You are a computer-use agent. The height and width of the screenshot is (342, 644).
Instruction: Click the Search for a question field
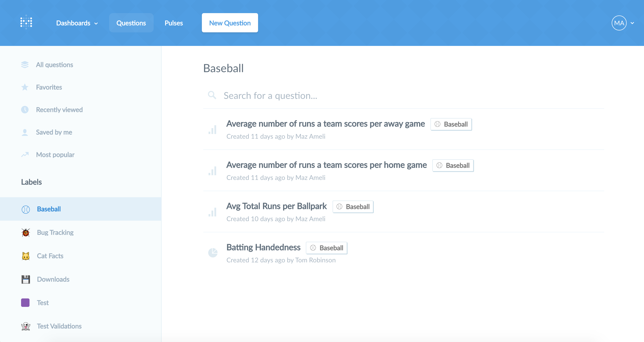(x=403, y=96)
